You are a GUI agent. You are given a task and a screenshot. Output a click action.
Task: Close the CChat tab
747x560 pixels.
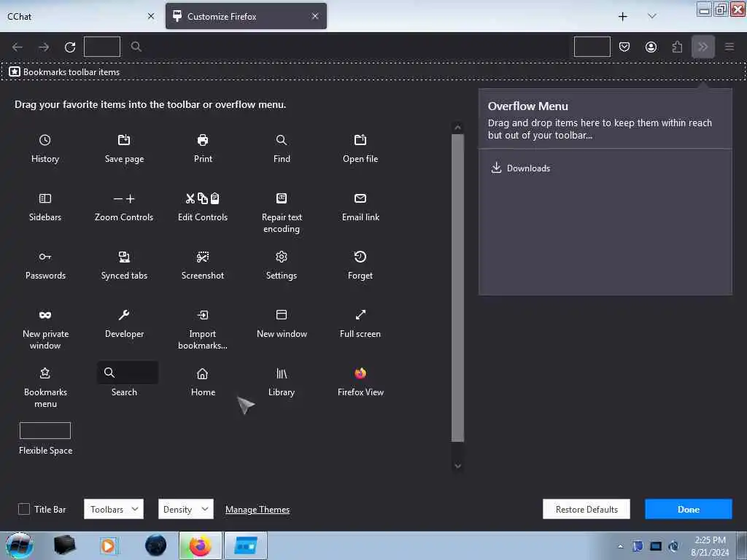pos(151,16)
